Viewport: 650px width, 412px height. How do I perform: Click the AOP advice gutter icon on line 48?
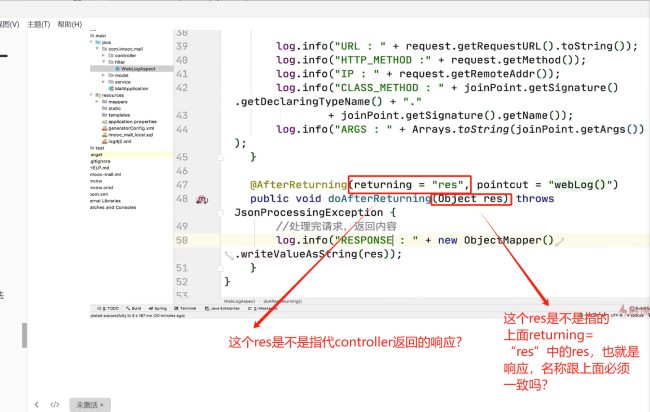click(202, 199)
